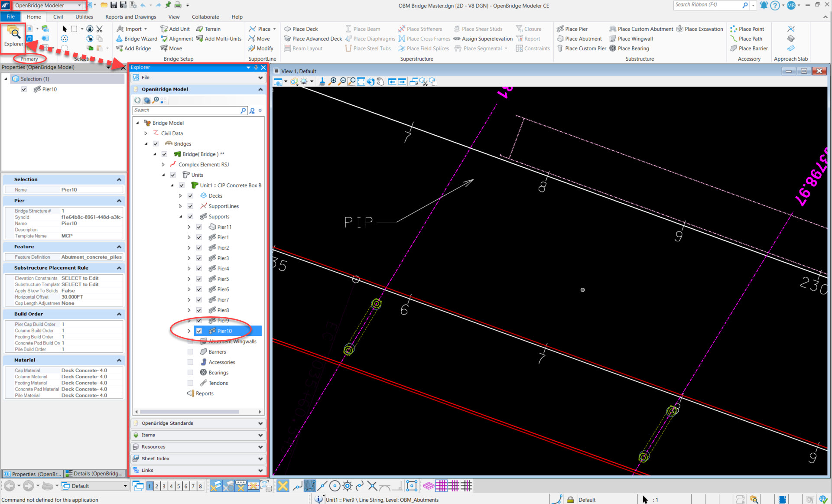
Task: Click the notifications bell icon
Action: 764,5
